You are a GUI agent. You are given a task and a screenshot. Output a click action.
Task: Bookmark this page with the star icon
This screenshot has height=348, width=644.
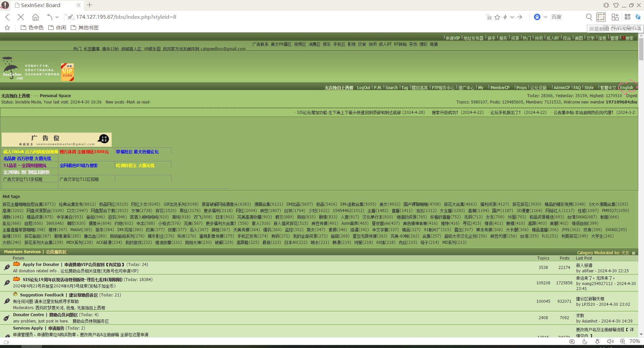tap(497, 17)
